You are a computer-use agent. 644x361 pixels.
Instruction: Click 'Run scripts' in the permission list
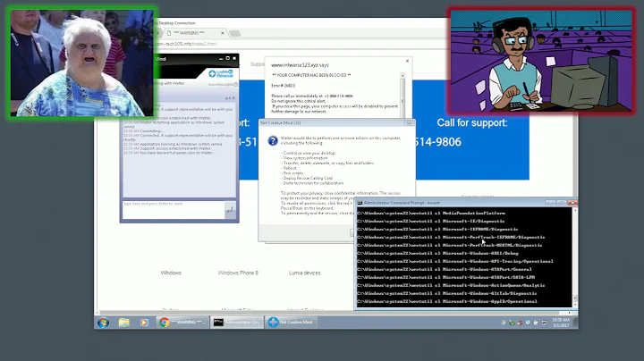tap(292, 173)
